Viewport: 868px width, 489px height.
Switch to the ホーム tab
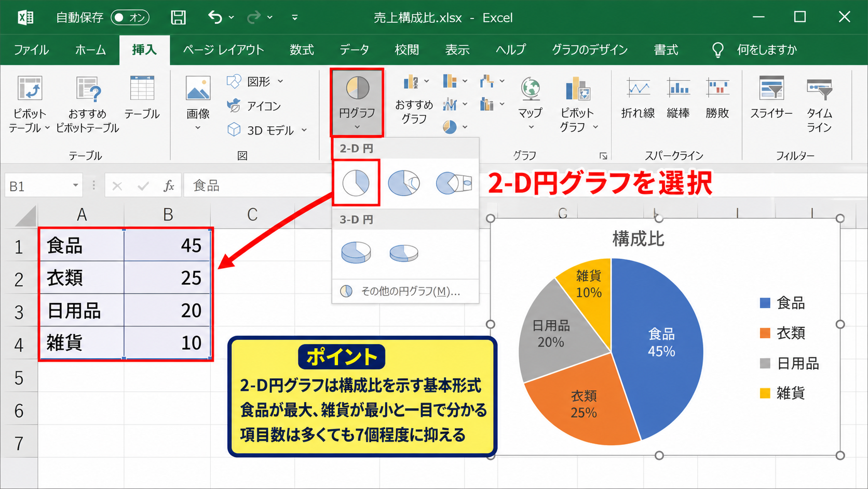tap(90, 50)
